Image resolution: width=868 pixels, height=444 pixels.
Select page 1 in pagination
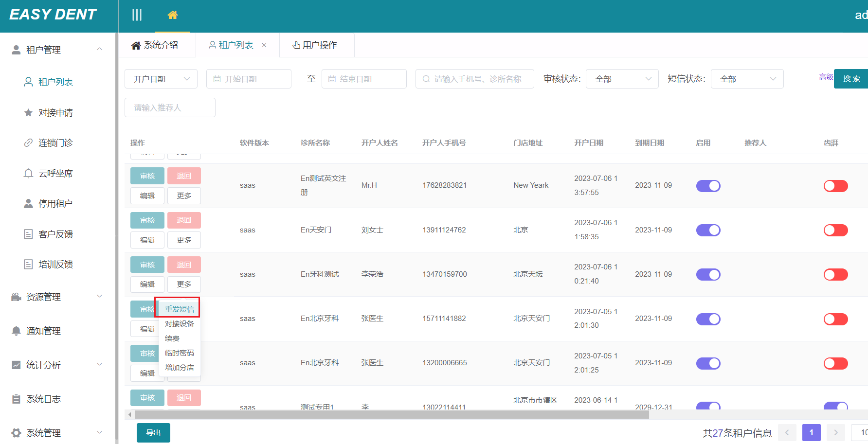[811, 432]
